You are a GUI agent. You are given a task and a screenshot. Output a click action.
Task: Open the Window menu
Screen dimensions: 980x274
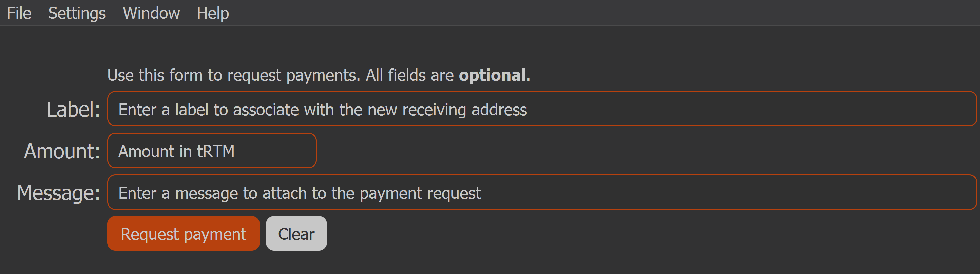point(151,13)
